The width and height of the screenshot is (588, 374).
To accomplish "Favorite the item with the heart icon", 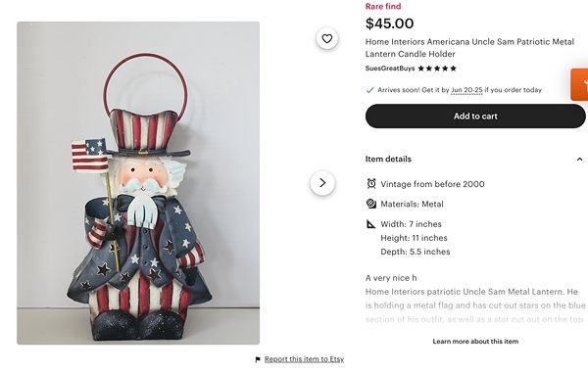I will (x=327, y=38).
